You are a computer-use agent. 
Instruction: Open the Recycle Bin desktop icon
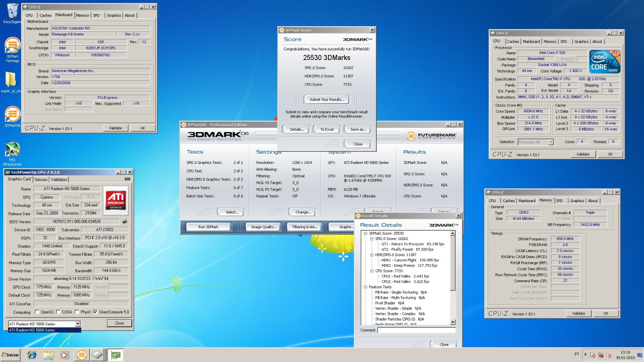pyautogui.click(x=12, y=13)
